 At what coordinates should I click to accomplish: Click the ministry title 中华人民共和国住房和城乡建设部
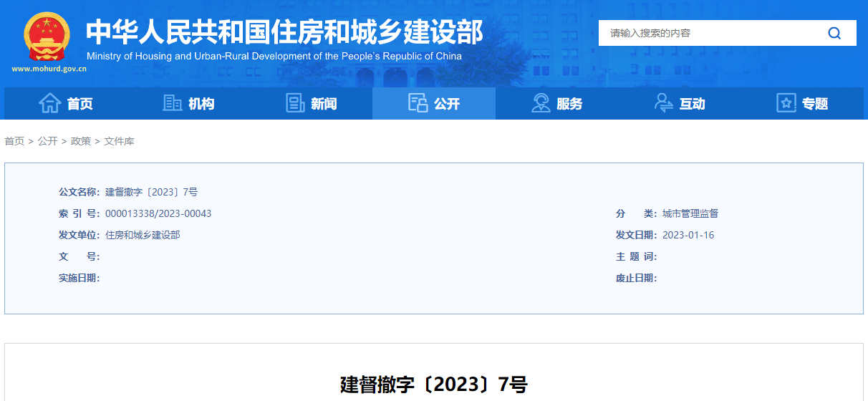(x=284, y=32)
